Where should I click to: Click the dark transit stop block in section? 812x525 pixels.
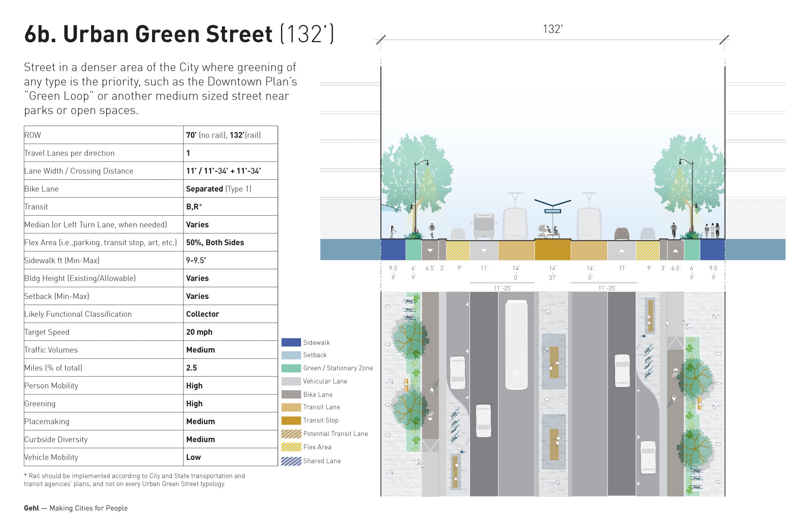point(552,250)
